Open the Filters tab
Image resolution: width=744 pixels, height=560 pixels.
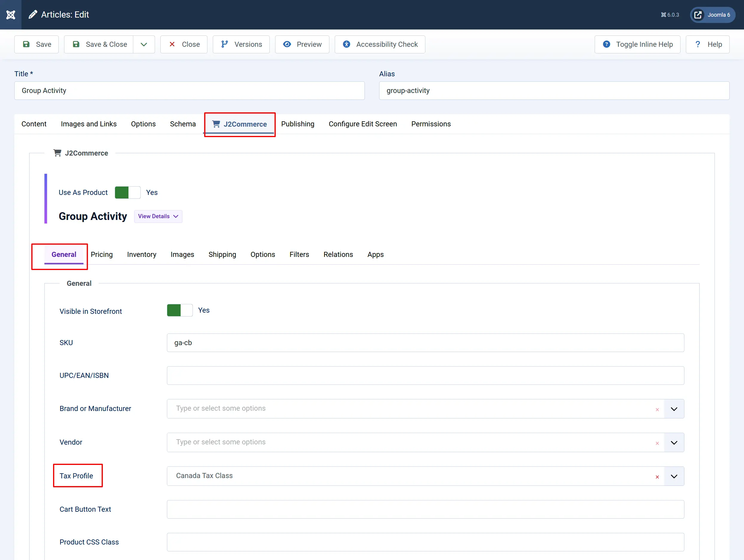(x=299, y=255)
